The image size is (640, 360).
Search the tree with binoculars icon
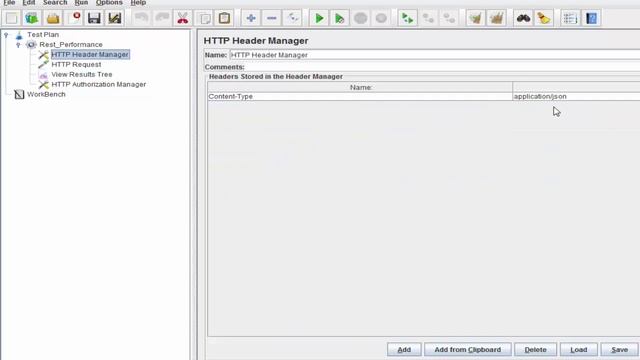pyautogui.click(x=523, y=18)
